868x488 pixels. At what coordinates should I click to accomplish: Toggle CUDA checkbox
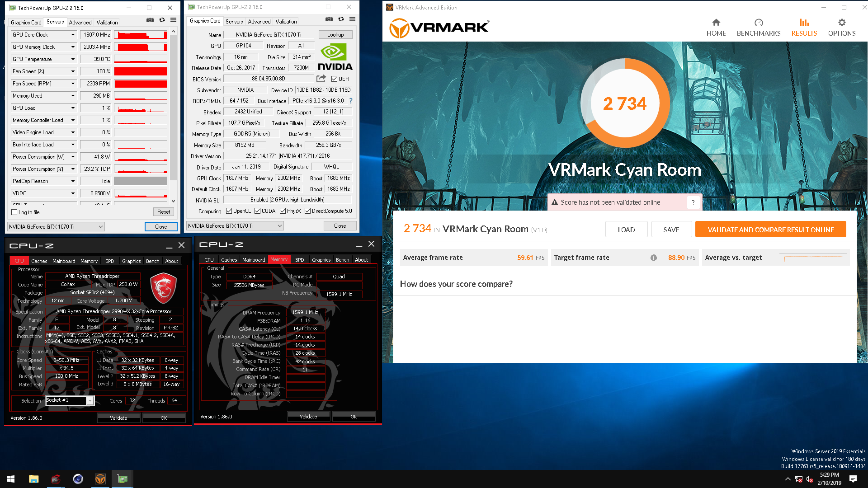(x=257, y=211)
